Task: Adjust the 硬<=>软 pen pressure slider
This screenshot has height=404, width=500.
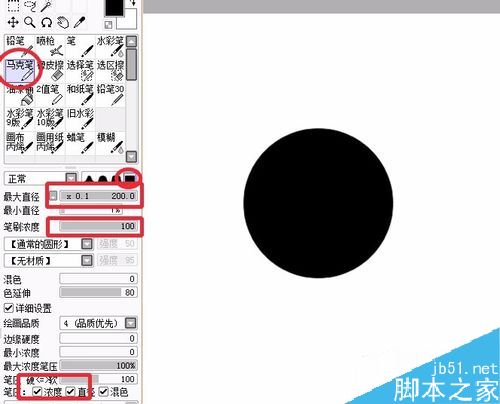Action: tap(98, 379)
